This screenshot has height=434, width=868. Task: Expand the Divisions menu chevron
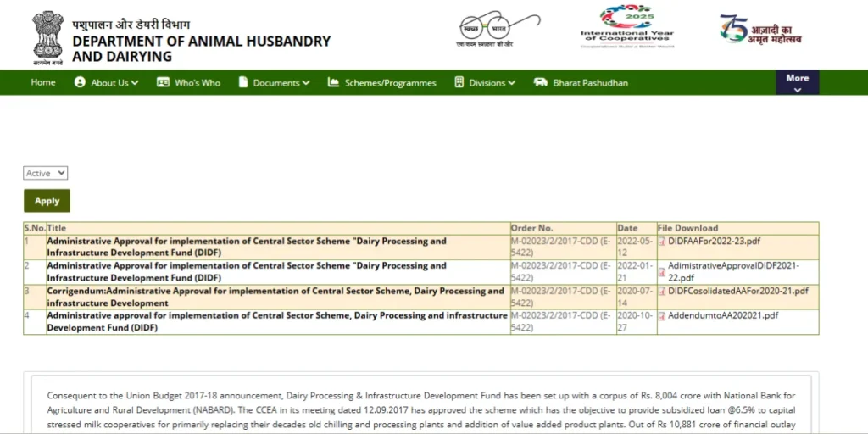coord(511,83)
